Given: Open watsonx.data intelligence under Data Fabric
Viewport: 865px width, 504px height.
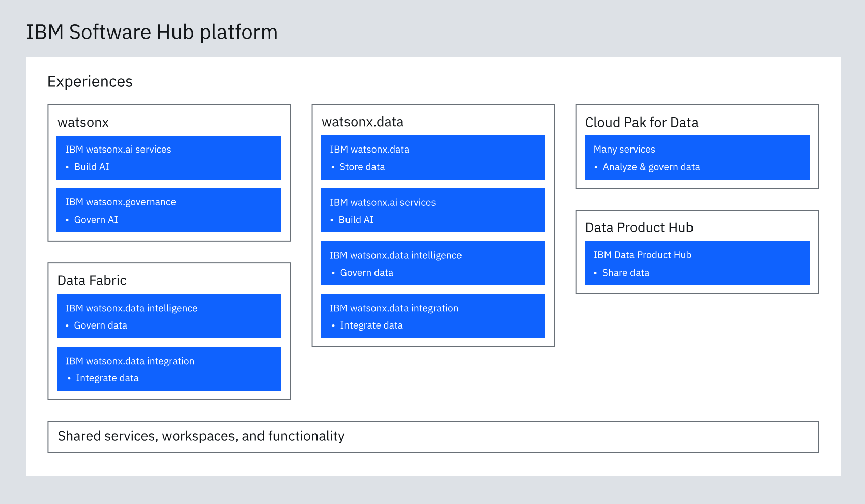Looking at the screenshot, I should tap(168, 316).
